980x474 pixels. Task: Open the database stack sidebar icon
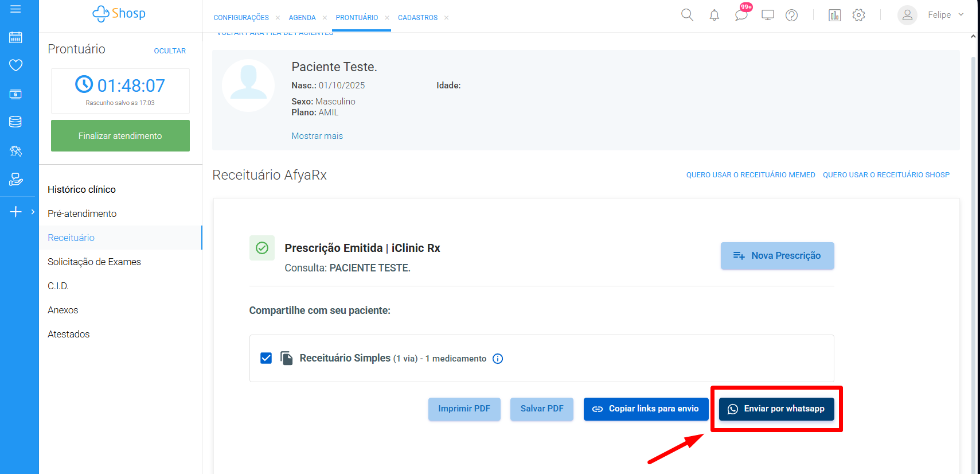[x=15, y=122]
